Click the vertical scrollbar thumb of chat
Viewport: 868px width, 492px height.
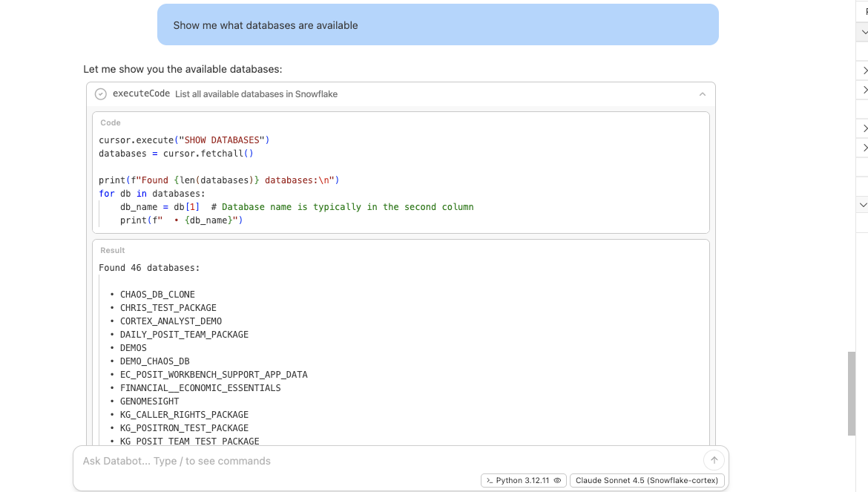click(851, 393)
